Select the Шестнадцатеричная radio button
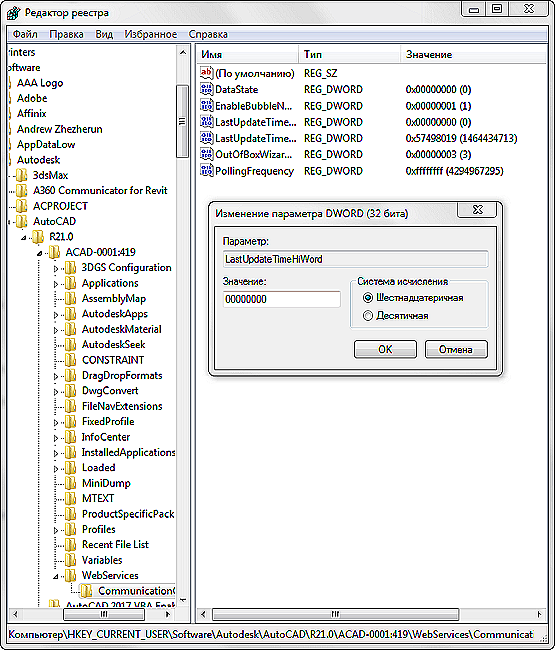This screenshot has height=650, width=555. click(x=368, y=298)
